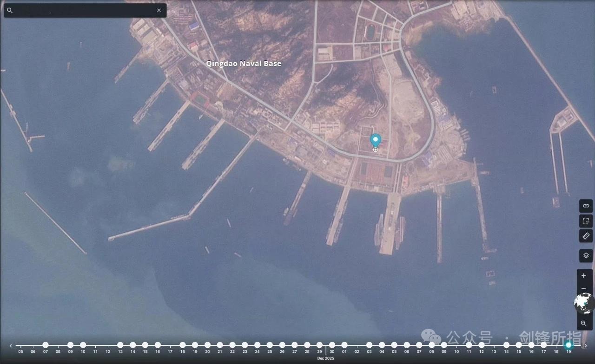Select the 30 date dot on the timeline
This screenshot has width=595, height=364.
click(x=332, y=345)
